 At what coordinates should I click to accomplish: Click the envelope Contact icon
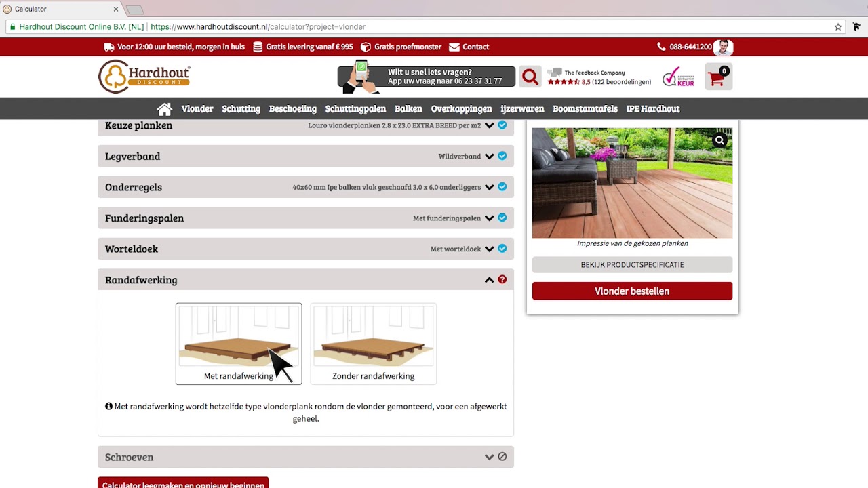(454, 47)
